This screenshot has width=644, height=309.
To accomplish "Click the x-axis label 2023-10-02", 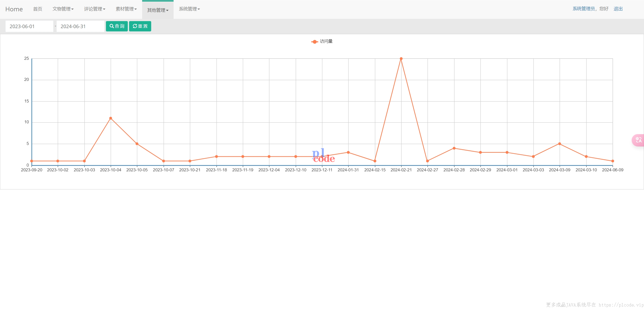I will point(58,170).
